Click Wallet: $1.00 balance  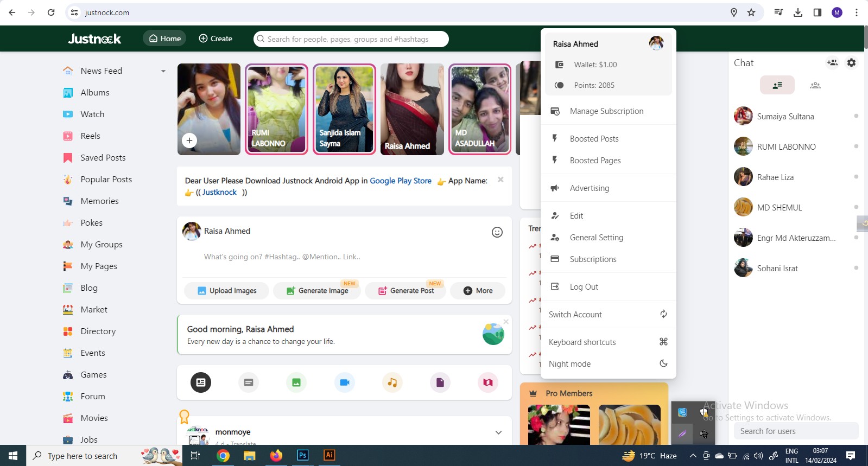coord(595,65)
